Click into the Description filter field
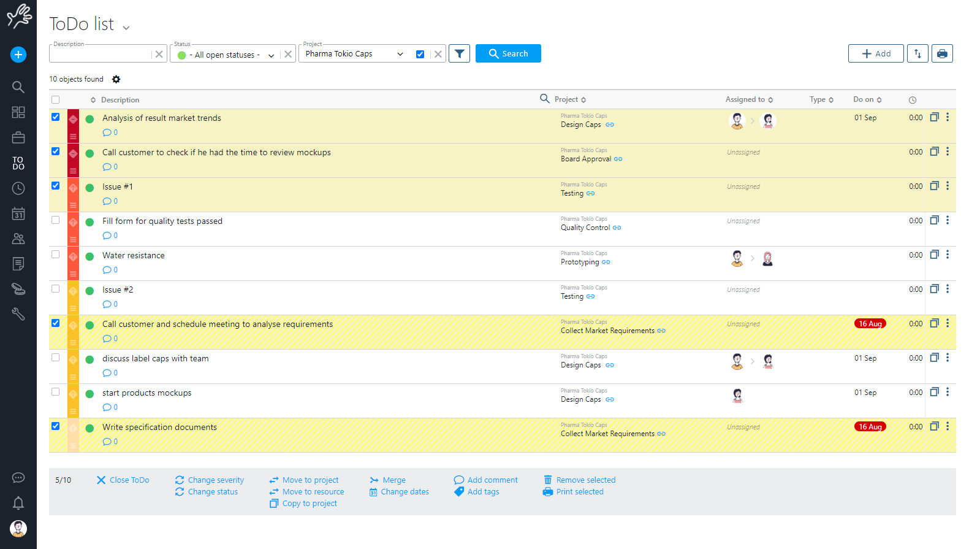Image resolution: width=980 pixels, height=549 pixels. 101,55
